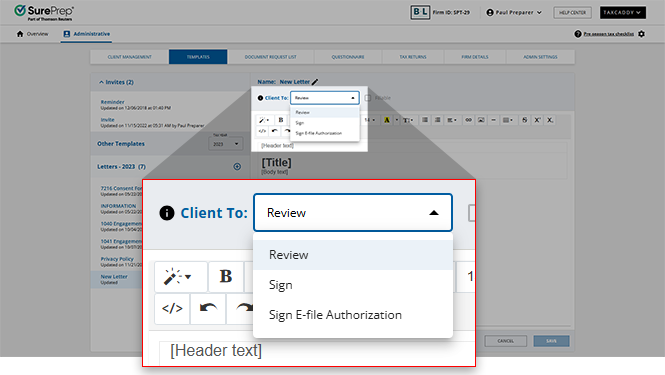Switch to the Document Request List tab

pyautogui.click(x=271, y=57)
